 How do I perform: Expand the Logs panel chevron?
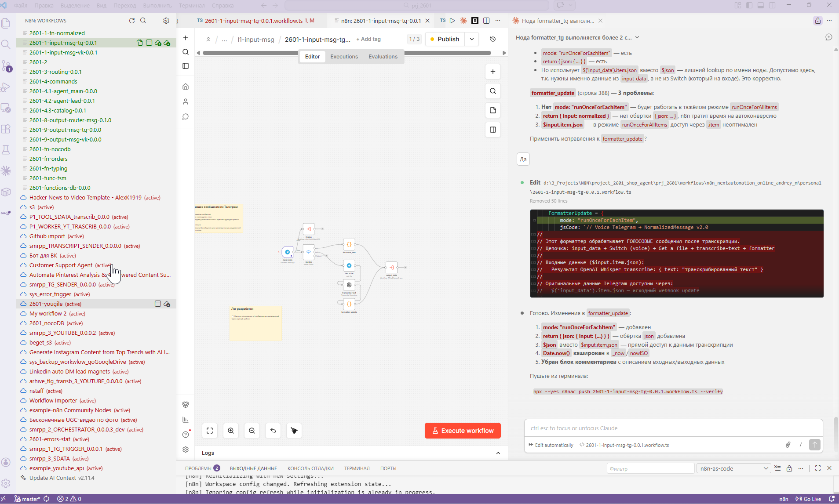(x=498, y=453)
